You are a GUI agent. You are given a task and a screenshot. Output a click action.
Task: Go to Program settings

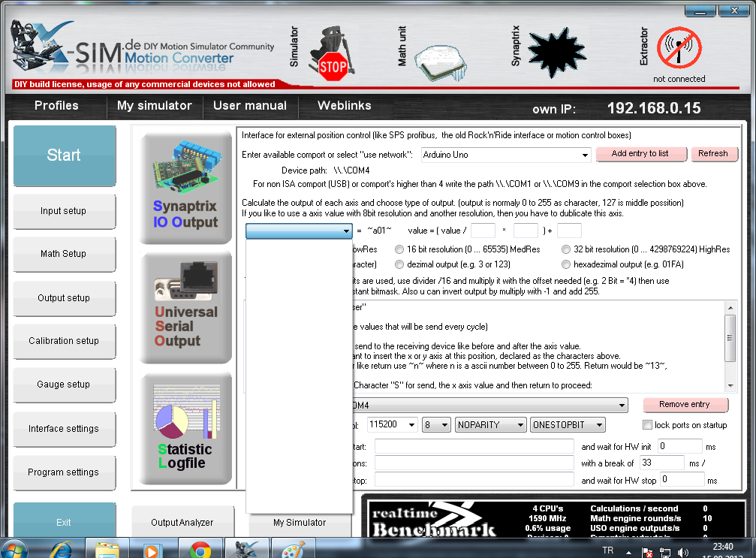[64, 472]
